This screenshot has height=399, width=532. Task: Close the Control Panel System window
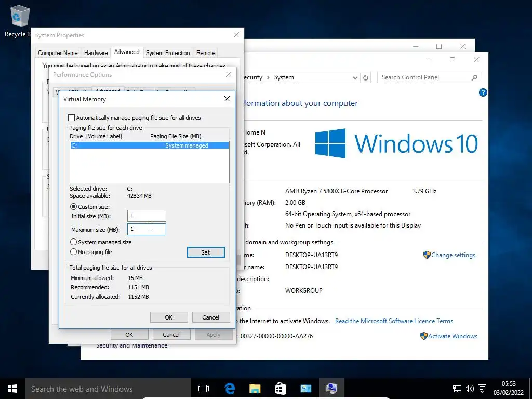tap(476, 60)
